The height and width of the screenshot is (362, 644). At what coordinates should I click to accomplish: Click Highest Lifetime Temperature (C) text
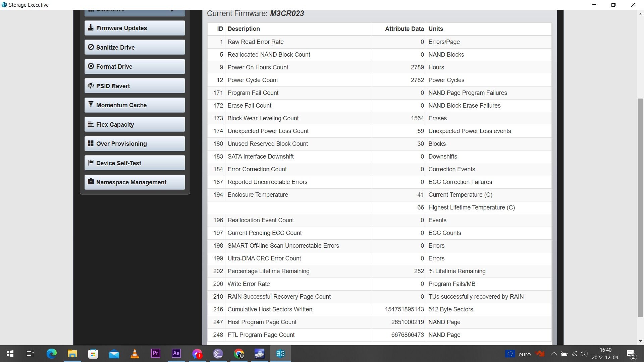click(x=472, y=207)
